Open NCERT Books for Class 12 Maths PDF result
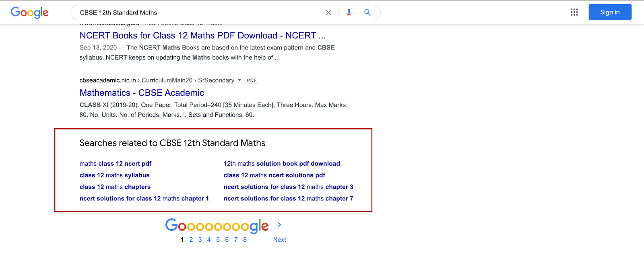 [x=202, y=35]
